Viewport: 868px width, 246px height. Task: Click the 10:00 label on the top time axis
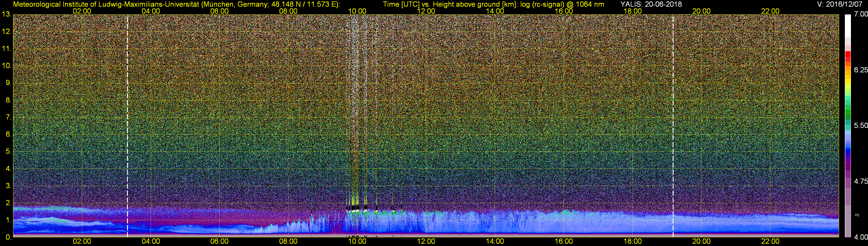pyautogui.click(x=357, y=11)
